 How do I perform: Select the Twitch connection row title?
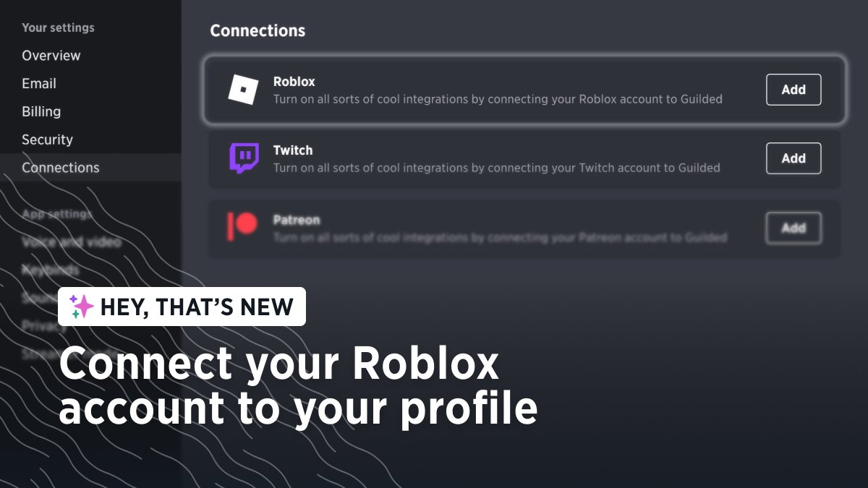[x=293, y=150]
